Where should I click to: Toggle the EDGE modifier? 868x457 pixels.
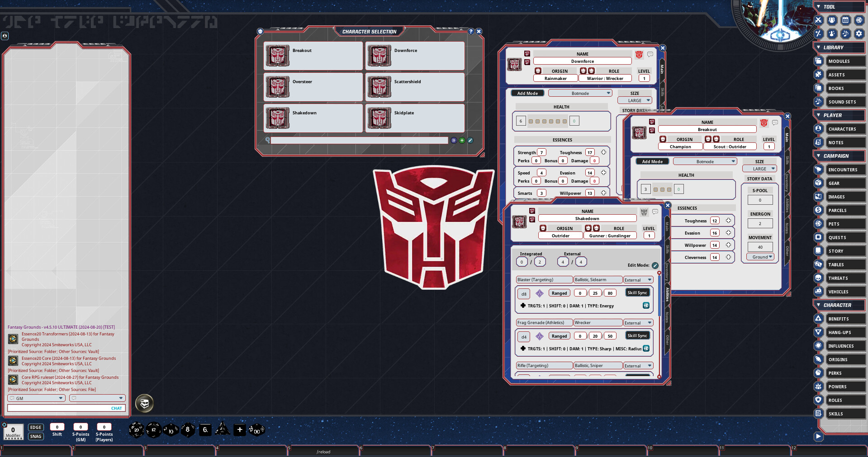coord(35,427)
